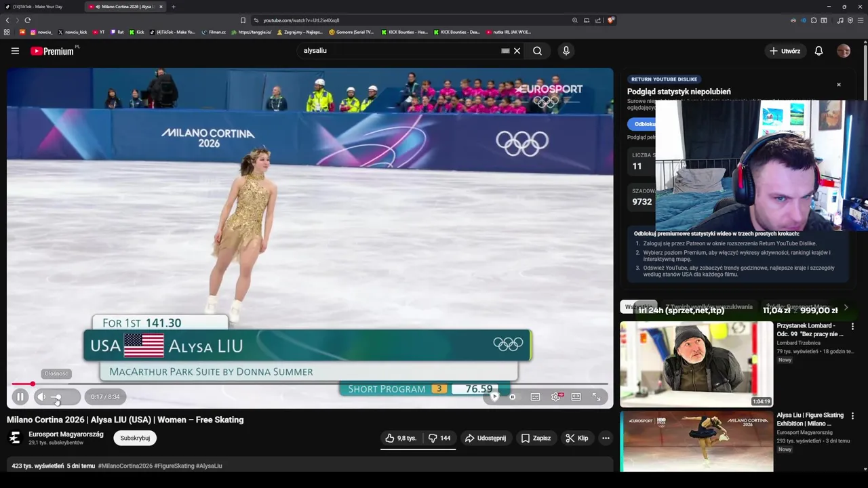Image resolution: width=868 pixels, height=488 pixels.
Task: Open the account avatar menu
Action: 844,51
